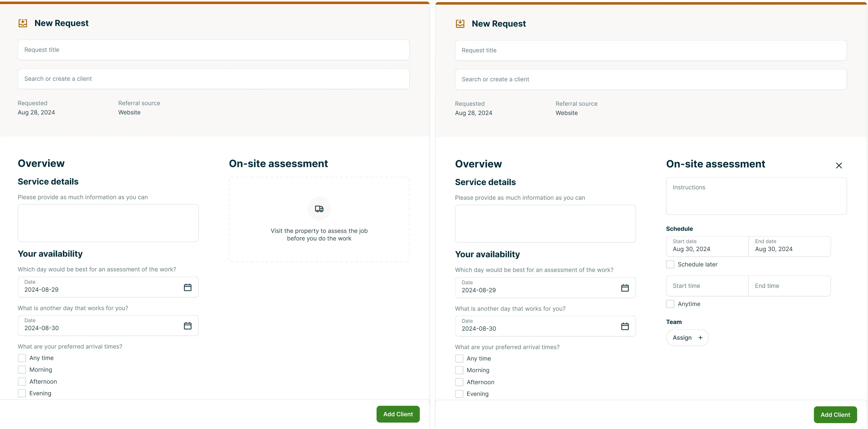Viewport: 868px width, 429px height.
Task: Click the left Search or create a client field
Action: click(214, 79)
